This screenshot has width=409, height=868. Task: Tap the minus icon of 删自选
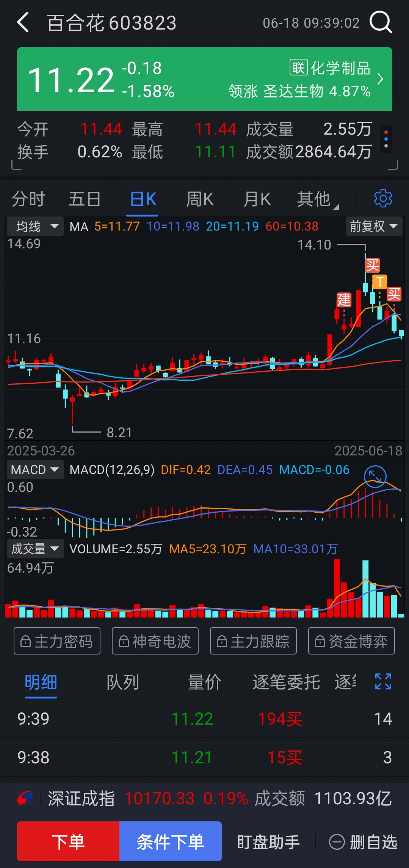tap(337, 842)
